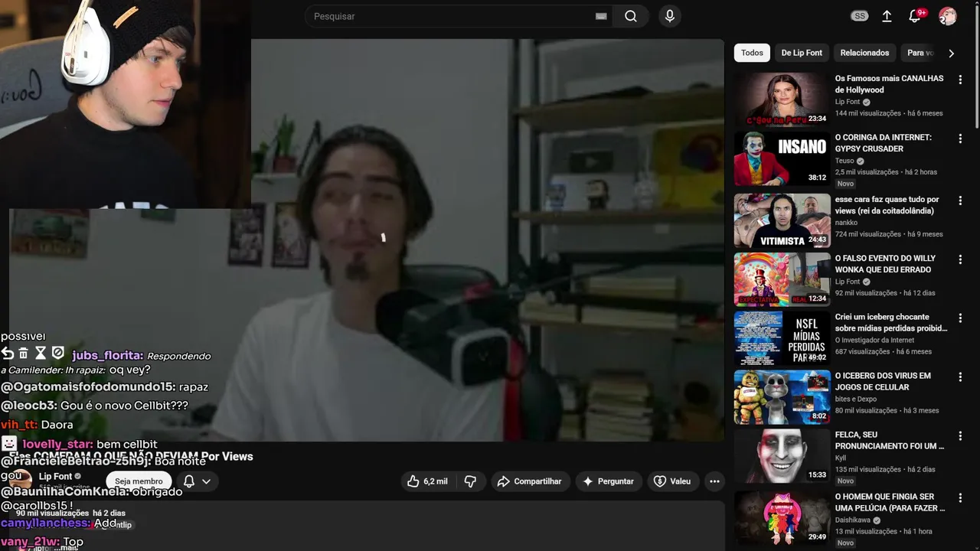Open the Willy Wonka event thumbnail

[782, 279]
